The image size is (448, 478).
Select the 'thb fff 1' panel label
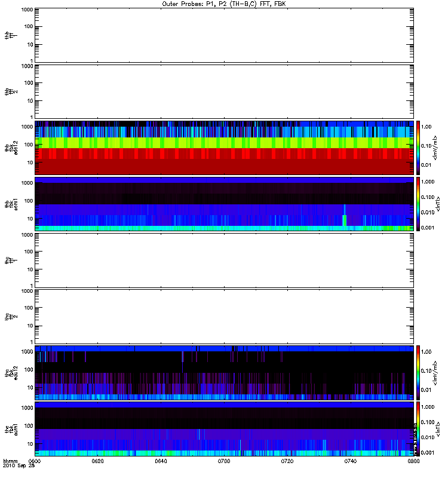(x=11, y=36)
